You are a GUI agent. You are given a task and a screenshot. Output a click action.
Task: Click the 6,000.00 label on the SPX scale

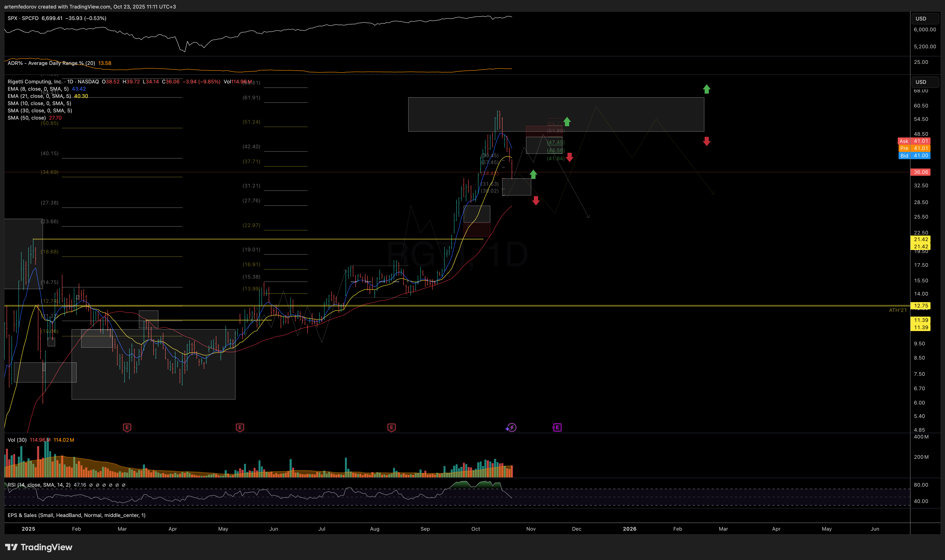coord(925,29)
